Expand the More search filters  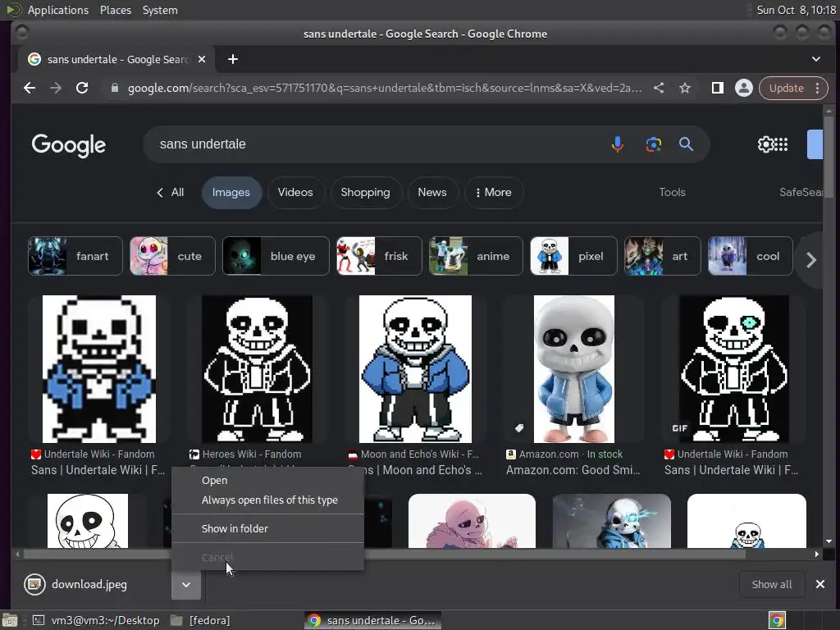(x=494, y=192)
